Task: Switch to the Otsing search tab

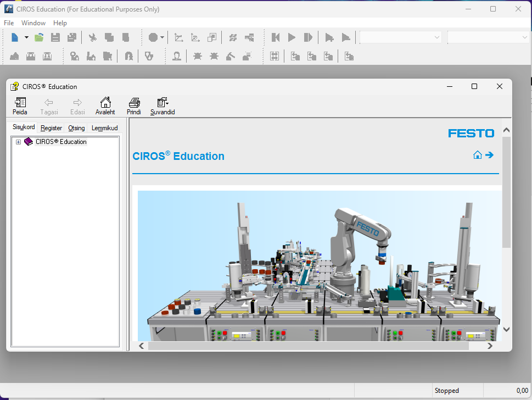Action: click(76, 128)
